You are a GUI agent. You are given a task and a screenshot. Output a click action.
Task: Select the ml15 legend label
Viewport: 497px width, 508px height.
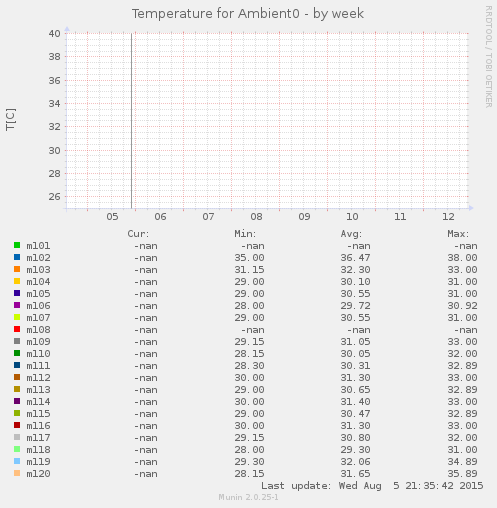pos(38,414)
